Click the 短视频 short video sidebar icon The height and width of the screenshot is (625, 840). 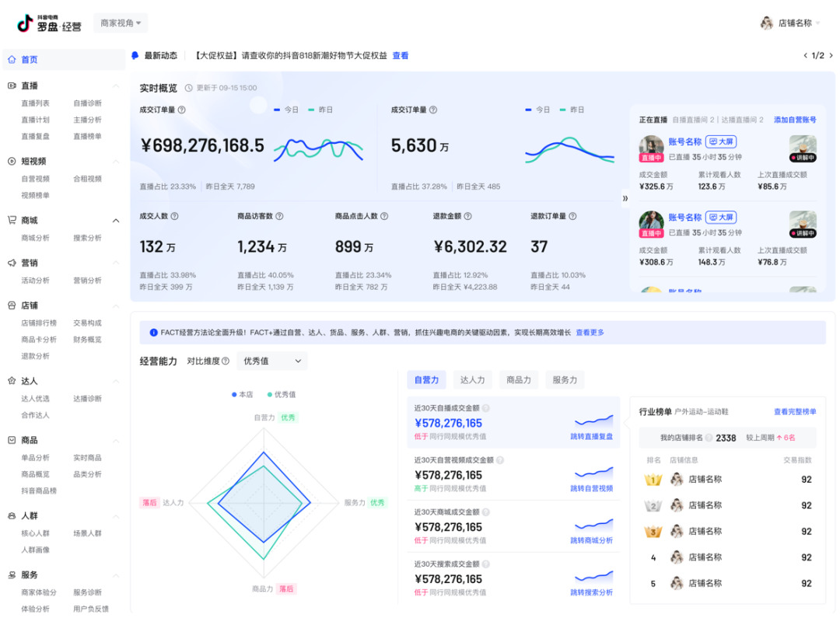coord(10,162)
